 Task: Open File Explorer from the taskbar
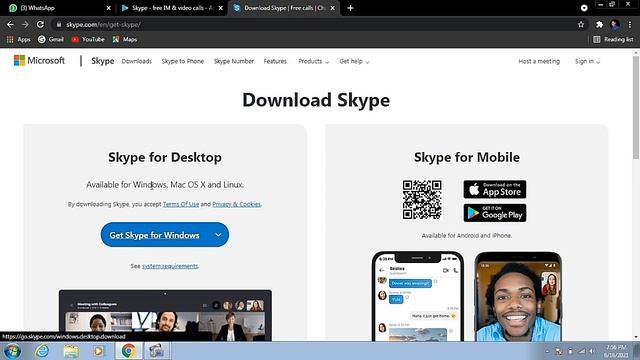[x=71, y=351]
